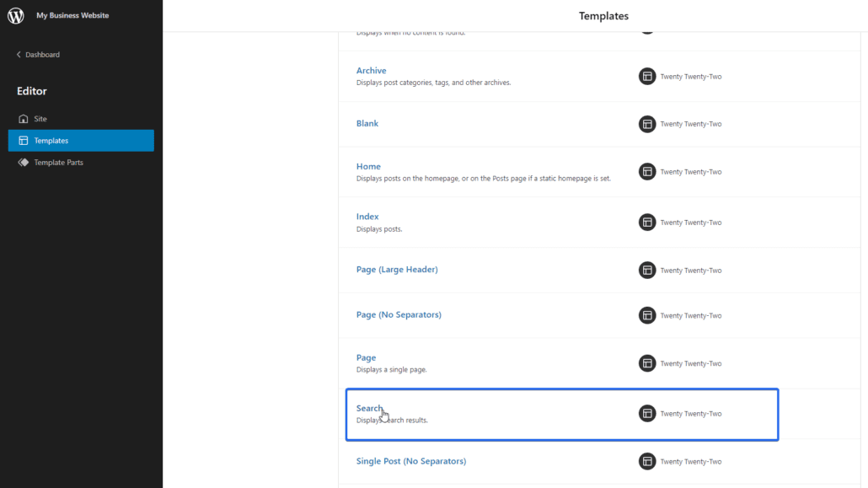868x488 pixels.
Task: Click Twenty Twenty-Two label in Home row
Action: [x=691, y=172]
